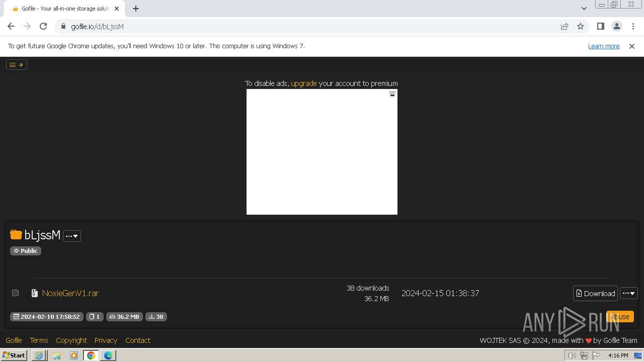Select the NoxieGenV1.rar checkbox
This screenshot has height=362, width=644.
pyautogui.click(x=15, y=293)
